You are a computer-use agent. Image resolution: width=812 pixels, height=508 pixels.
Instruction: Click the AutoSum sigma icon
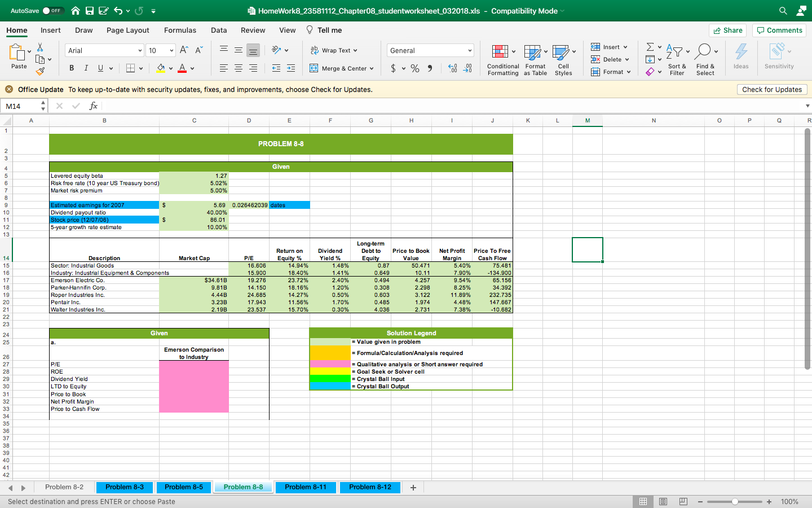coord(650,47)
